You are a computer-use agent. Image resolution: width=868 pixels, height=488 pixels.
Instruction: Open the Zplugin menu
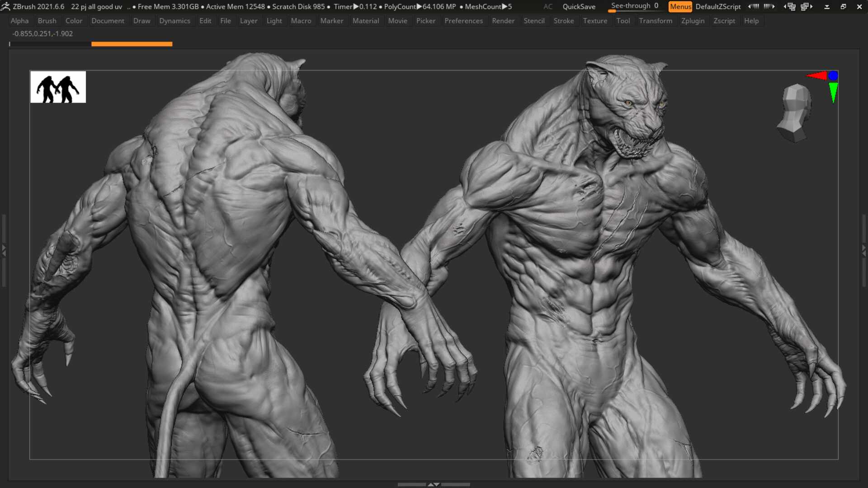[x=693, y=21]
